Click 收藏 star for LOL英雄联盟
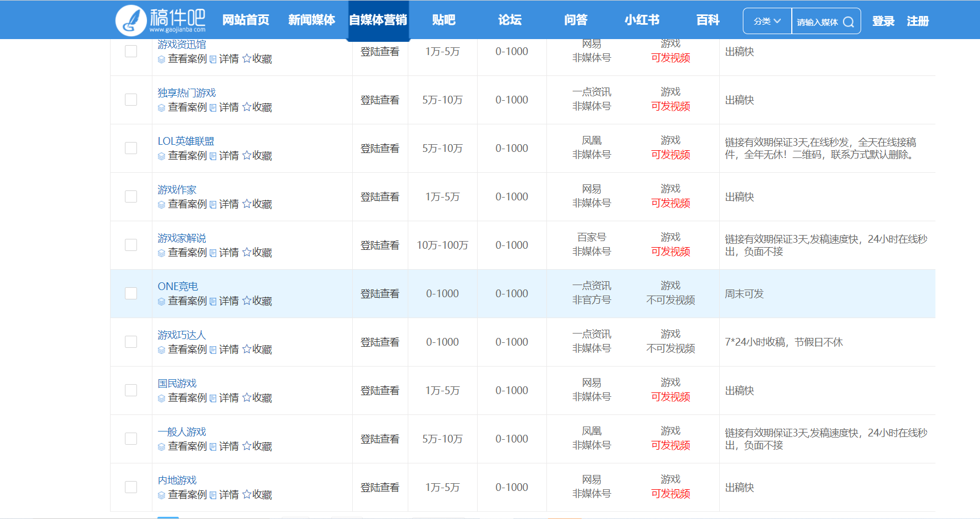The width and height of the screenshot is (980, 519). (x=257, y=156)
